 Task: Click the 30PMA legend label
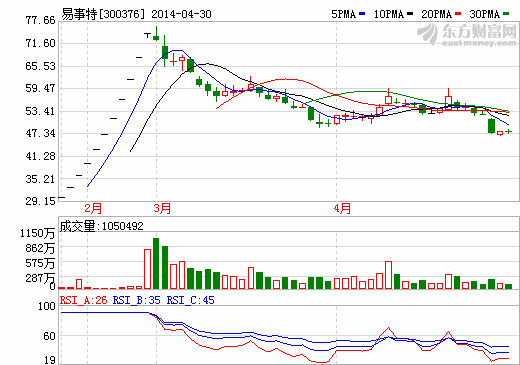tap(484, 14)
